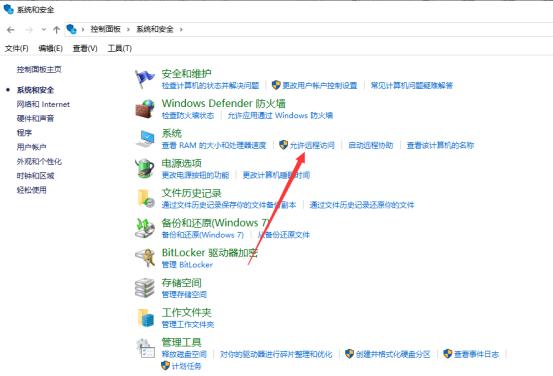Image resolution: width=553 pixels, height=376 pixels.
Task: Click the 文件历史记录 folder icon
Action: (x=145, y=198)
